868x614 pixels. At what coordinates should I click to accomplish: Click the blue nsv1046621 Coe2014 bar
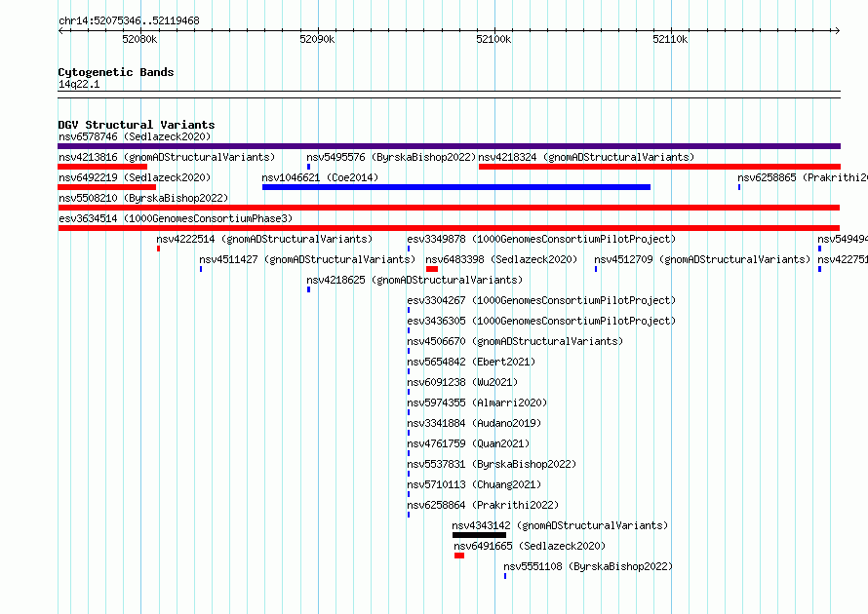coord(456,187)
